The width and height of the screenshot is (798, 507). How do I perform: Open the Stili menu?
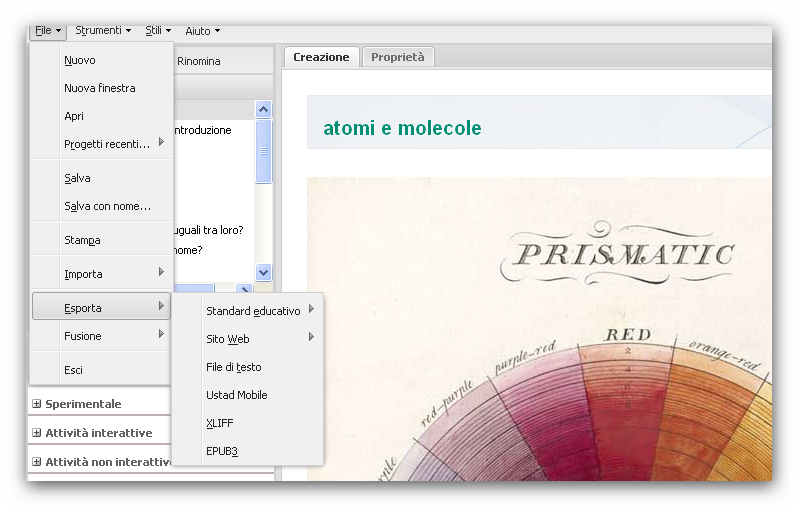pyautogui.click(x=158, y=31)
